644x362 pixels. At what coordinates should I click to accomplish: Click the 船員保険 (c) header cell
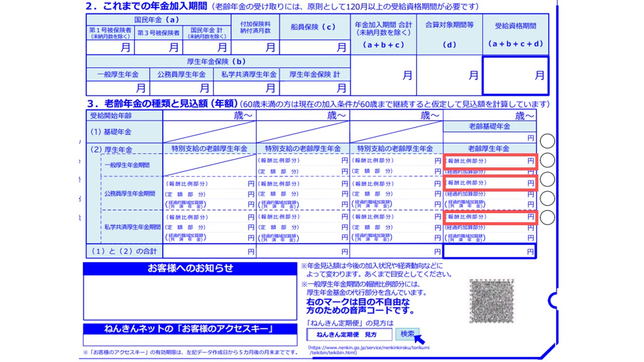(x=314, y=27)
